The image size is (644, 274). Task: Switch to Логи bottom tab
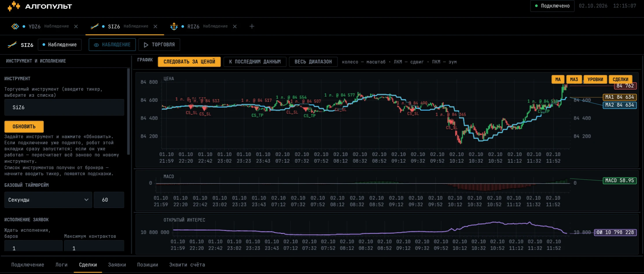(62, 265)
